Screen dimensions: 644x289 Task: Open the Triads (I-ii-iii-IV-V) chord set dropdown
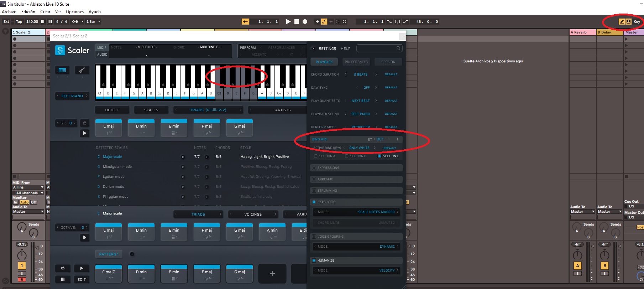[208, 110]
